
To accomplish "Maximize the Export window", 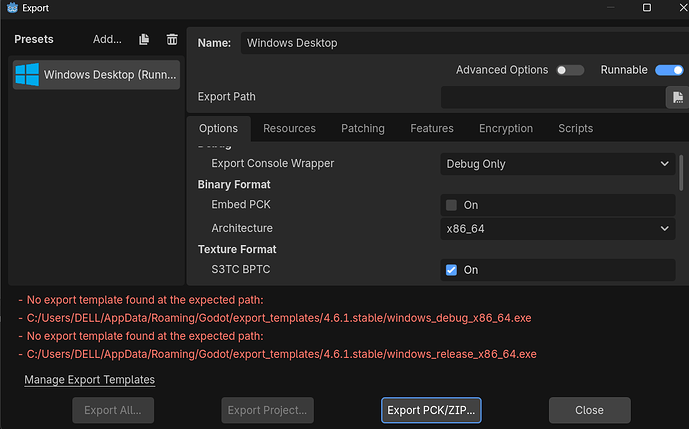I will click(647, 7).
